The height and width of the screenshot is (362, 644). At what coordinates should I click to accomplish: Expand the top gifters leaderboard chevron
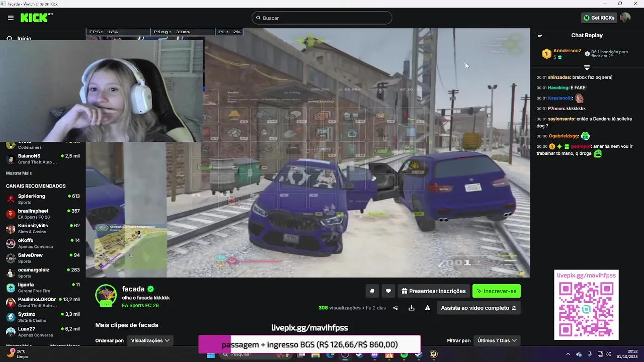(587, 67)
